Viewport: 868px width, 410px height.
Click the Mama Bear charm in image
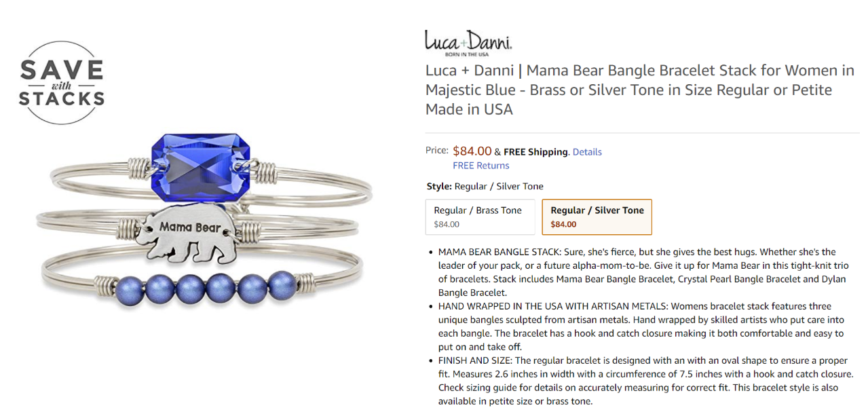coord(186,235)
